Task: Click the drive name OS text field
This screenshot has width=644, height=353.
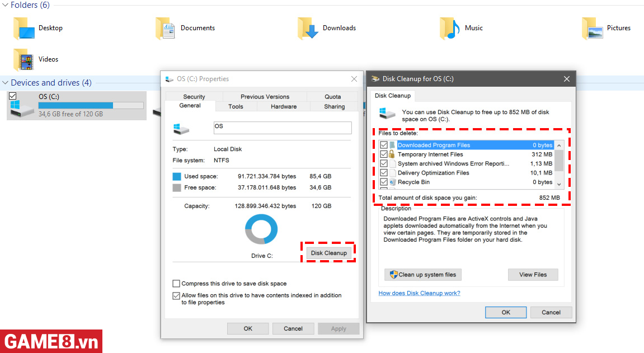Action: 282,128
